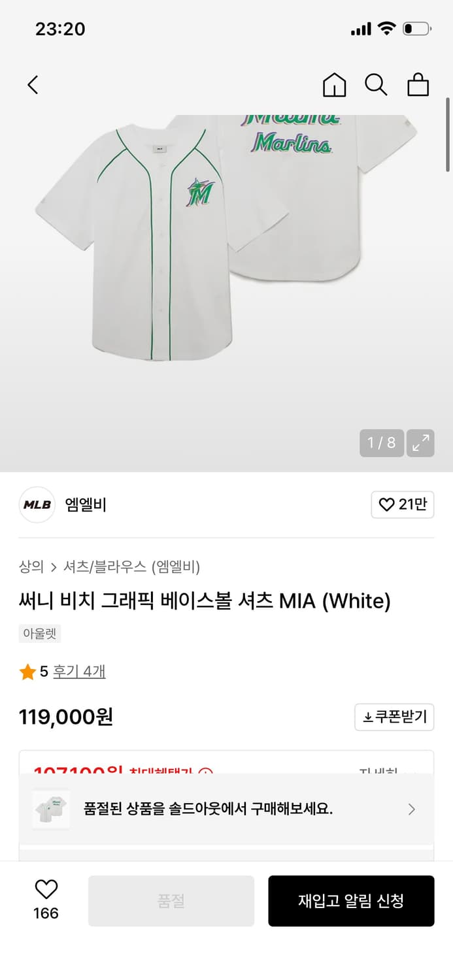This screenshot has width=453, height=980.
Task: Open 후기 4개 reviews link
Action: (x=80, y=671)
